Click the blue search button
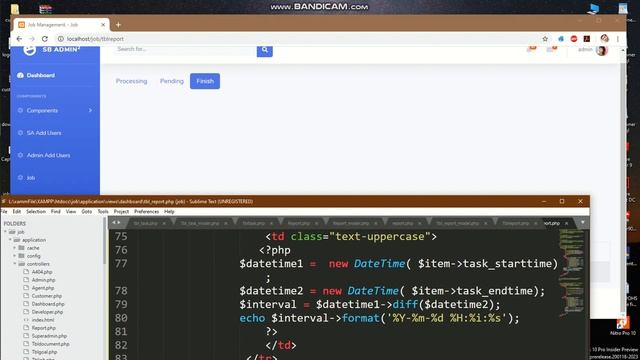The image size is (640, 360). 264,50
